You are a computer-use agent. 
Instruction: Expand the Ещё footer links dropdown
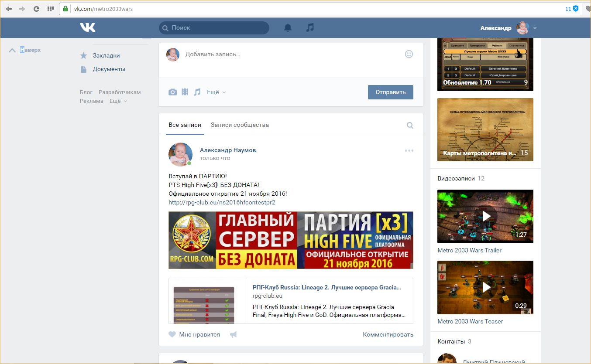pos(118,101)
